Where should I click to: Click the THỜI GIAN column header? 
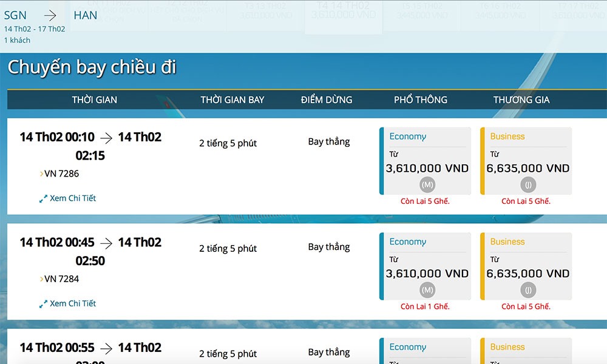[x=95, y=100]
